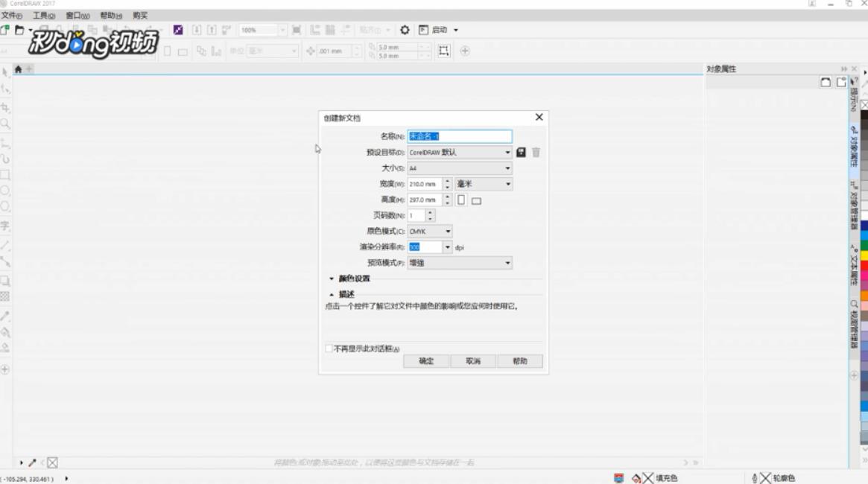Click the 帮助 button in dialog

pos(520,361)
